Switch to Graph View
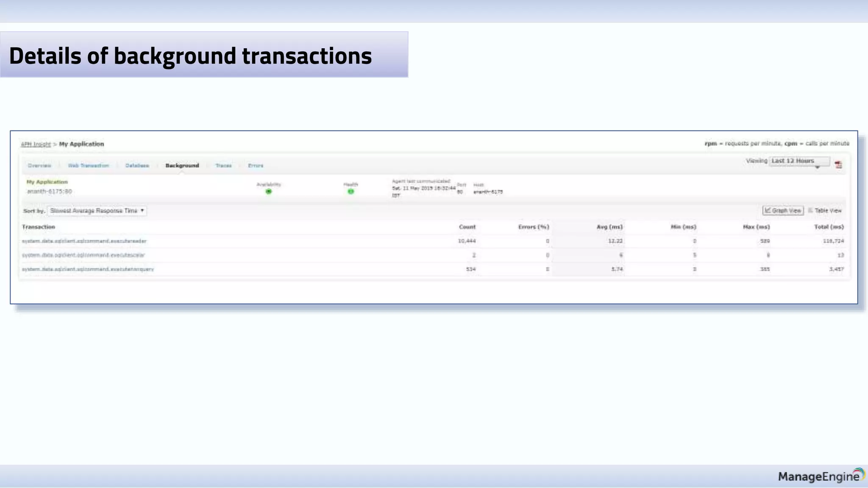This screenshot has width=868, height=488. coord(783,211)
